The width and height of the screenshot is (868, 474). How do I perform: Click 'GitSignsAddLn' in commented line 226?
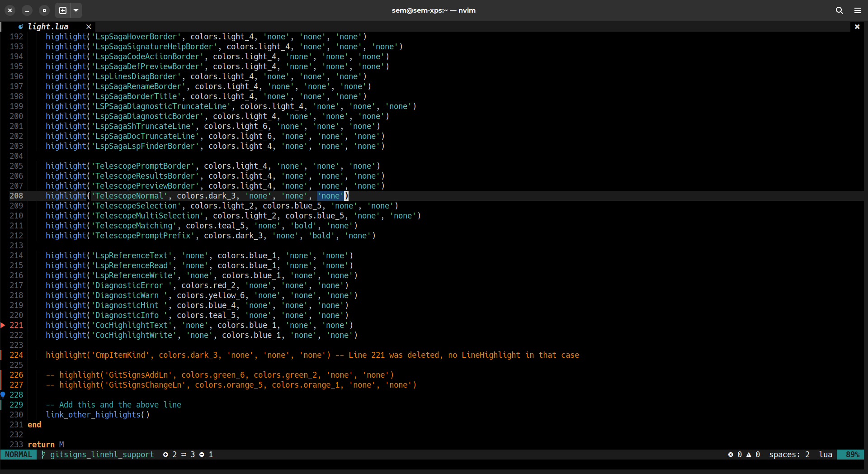pyautogui.click(x=138, y=375)
